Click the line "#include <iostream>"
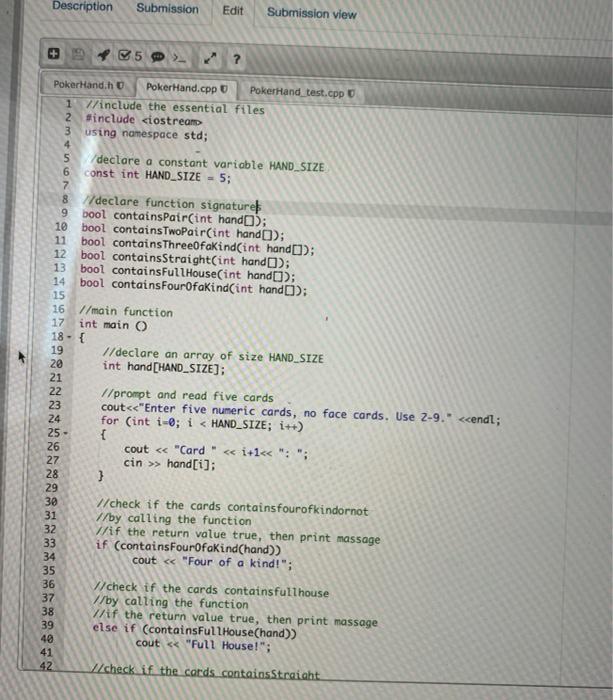Viewport: 613px width, 700px height. click(x=144, y=120)
